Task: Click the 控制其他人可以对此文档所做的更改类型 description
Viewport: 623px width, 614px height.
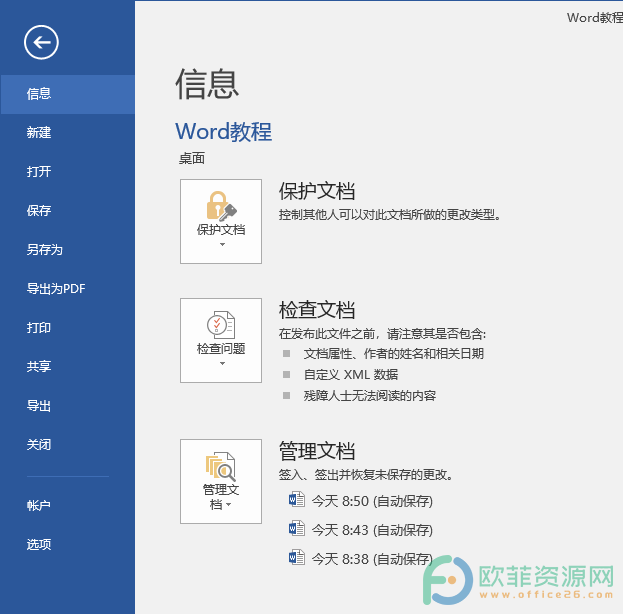Action: tap(390, 215)
